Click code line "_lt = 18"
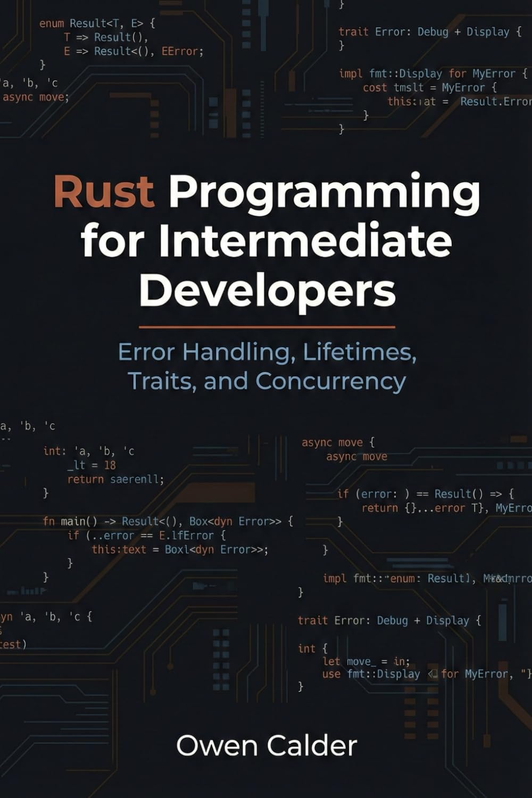532x798 pixels. pos(92,465)
